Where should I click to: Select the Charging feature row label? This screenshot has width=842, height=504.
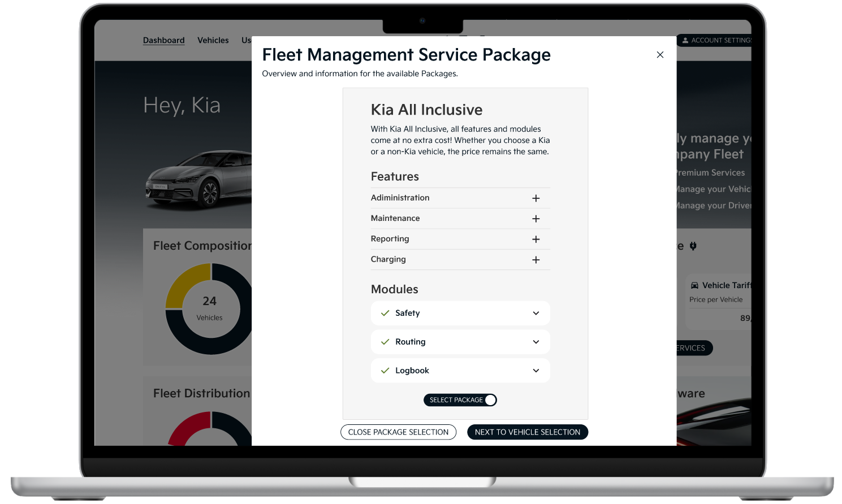(x=388, y=259)
